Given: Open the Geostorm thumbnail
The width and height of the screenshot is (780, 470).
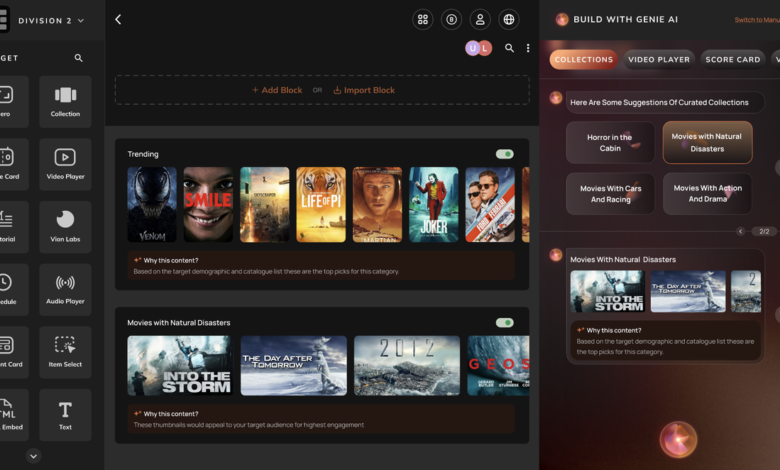Looking at the screenshot, I should (x=498, y=366).
